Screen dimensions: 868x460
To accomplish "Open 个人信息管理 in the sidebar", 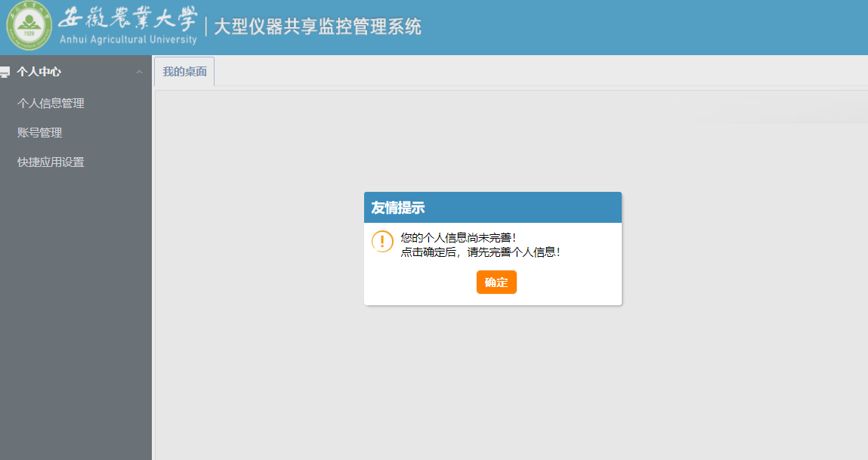I will pyautogui.click(x=51, y=103).
